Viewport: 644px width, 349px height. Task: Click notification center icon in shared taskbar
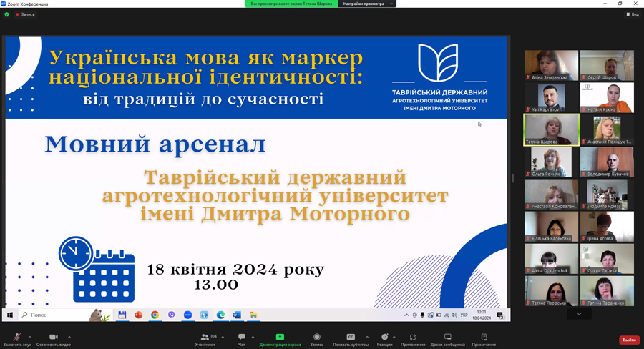(500, 315)
